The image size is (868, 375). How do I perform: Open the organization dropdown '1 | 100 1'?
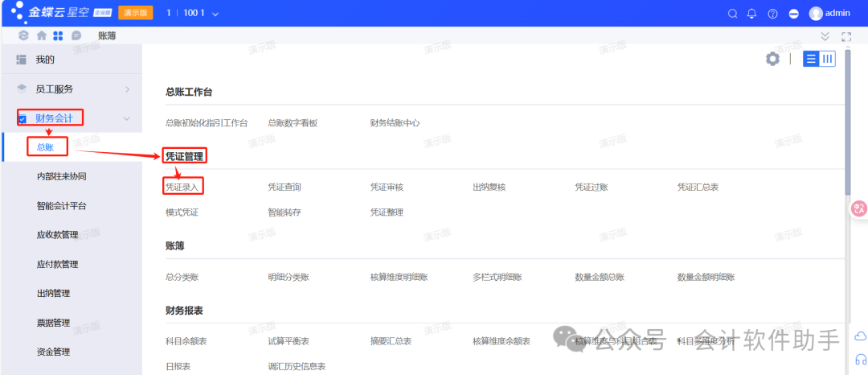[193, 14]
